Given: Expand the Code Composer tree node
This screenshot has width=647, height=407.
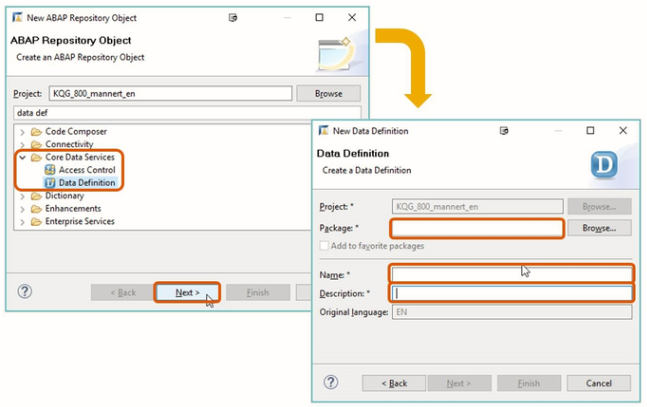Looking at the screenshot, I should (x=22, y=132).
